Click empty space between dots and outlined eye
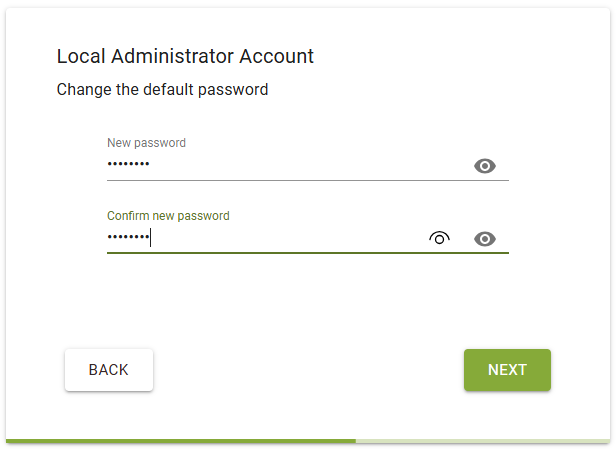The height and width of the screenshot is (449, 616). (290, 238)
